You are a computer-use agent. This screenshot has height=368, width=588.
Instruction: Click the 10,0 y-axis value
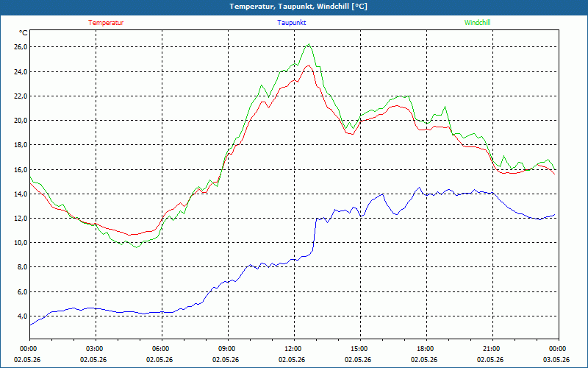tap(21, 243)
